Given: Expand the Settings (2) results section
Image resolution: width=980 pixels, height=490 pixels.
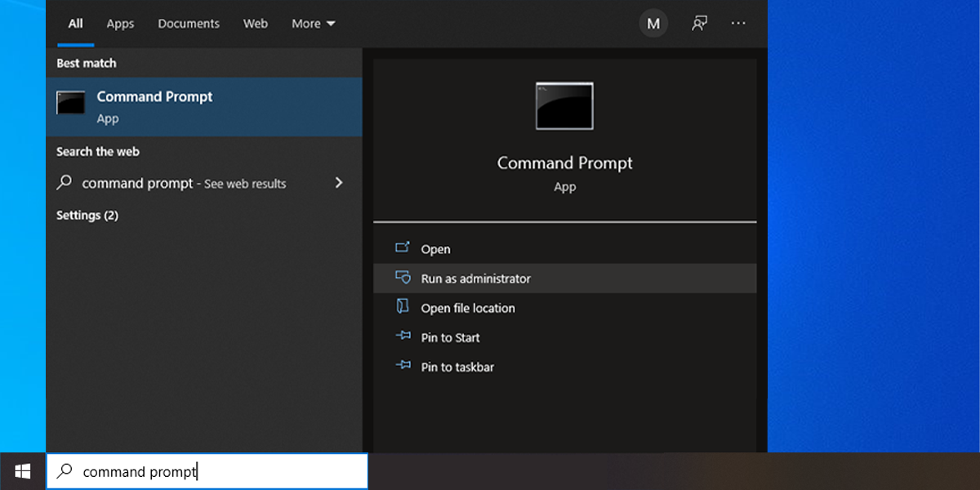Looking at the screenshot, I should (87, 215).
